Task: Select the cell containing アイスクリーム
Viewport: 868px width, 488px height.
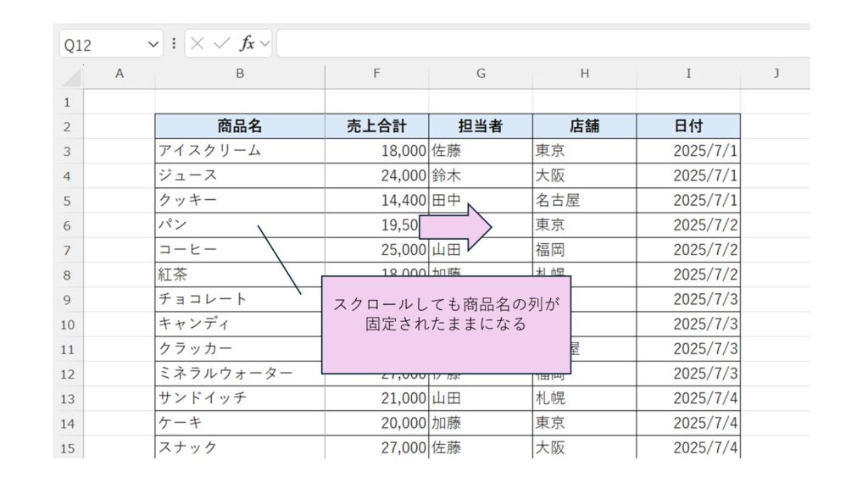Action: pyautogui.click(x=240, y=151)
